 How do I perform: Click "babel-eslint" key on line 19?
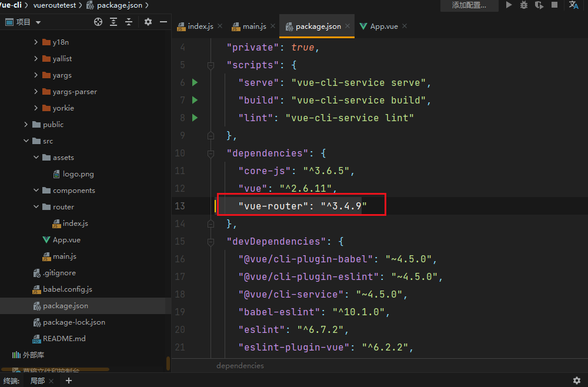click(279, 312)
